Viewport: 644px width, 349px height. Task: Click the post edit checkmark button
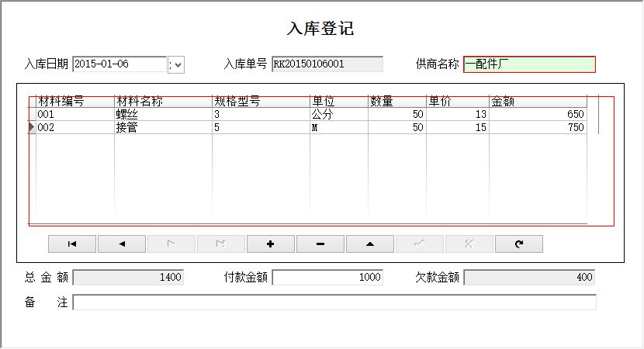[419, 244]
